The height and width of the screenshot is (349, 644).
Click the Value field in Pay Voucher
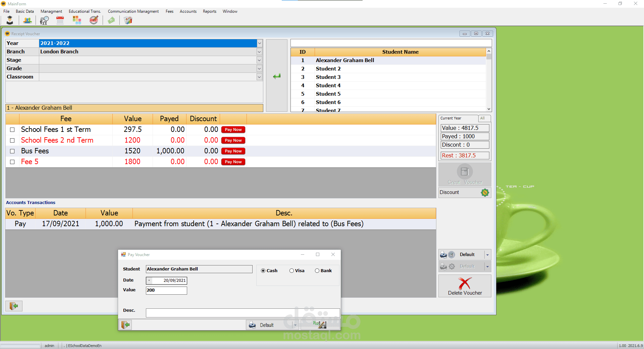pyautogui.click(x=166, y=290)
